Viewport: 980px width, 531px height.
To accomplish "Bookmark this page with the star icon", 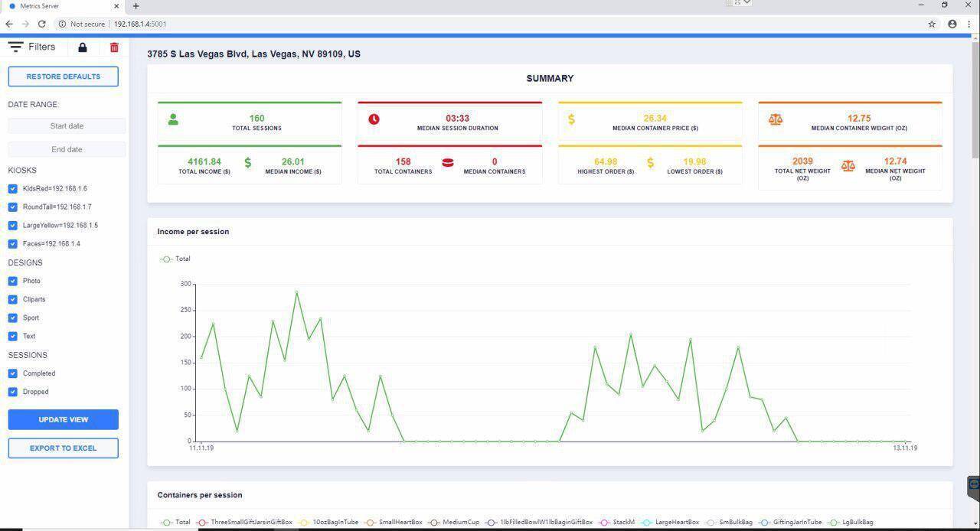I will pos(932,24).
